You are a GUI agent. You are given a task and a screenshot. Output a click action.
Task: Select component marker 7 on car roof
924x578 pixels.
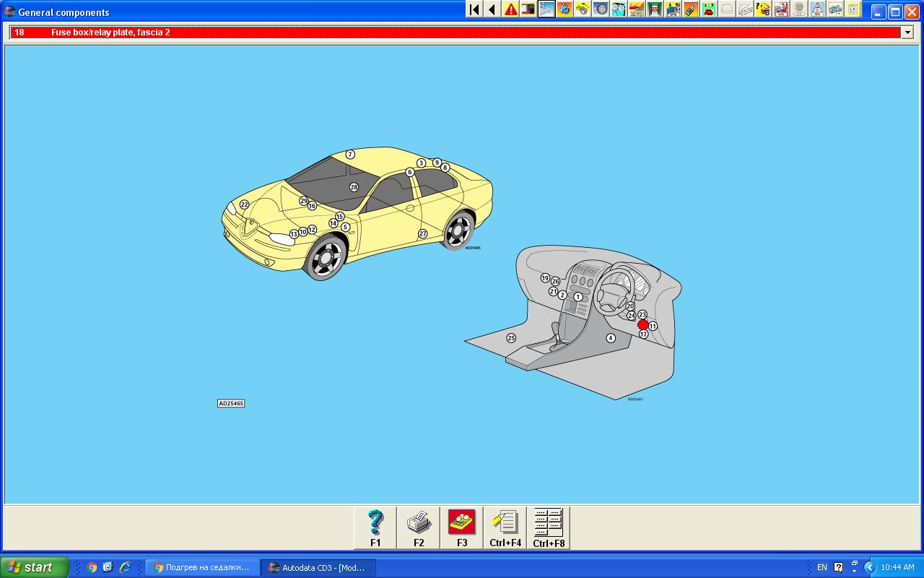pos(350,155)
